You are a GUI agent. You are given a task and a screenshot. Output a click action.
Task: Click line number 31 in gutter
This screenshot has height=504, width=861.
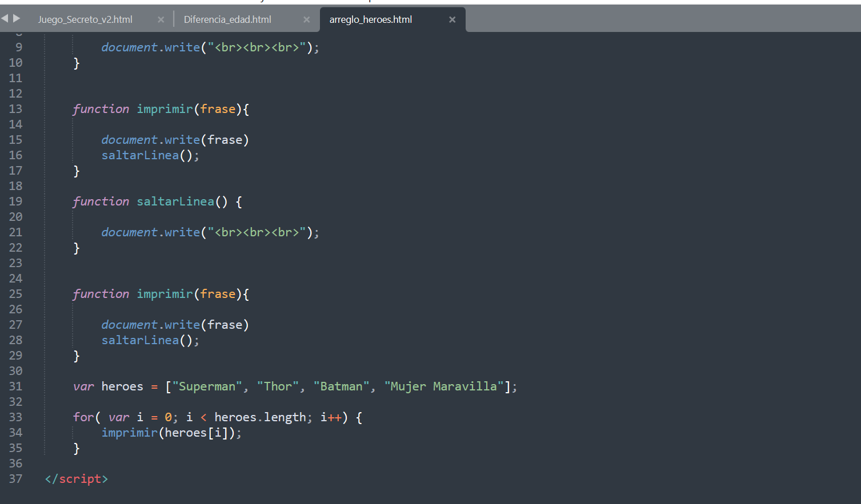coord(15,386)
